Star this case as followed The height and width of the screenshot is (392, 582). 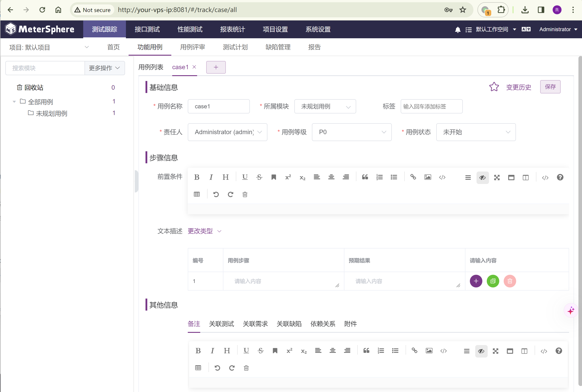tap(494, 87)
